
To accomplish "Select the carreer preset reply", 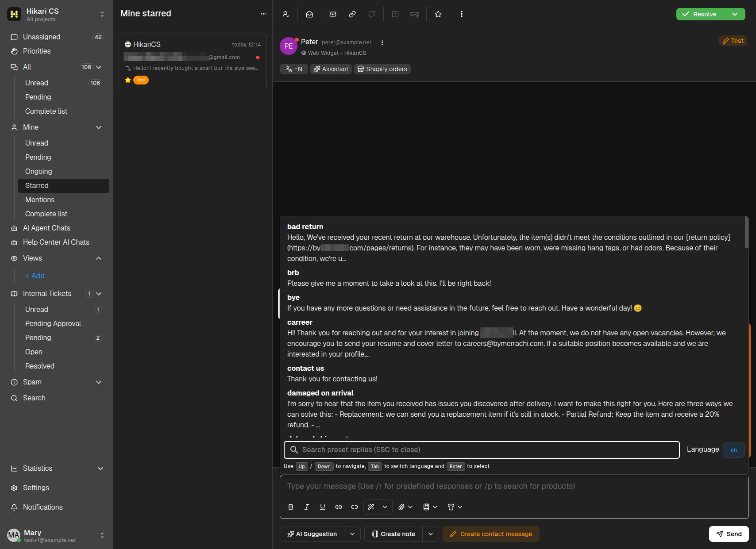I will 513,338.
